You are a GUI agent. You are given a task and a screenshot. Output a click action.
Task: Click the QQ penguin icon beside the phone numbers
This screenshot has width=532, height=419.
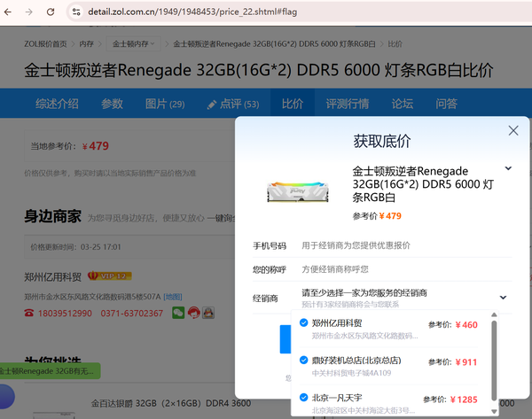[x=208, y=313]
